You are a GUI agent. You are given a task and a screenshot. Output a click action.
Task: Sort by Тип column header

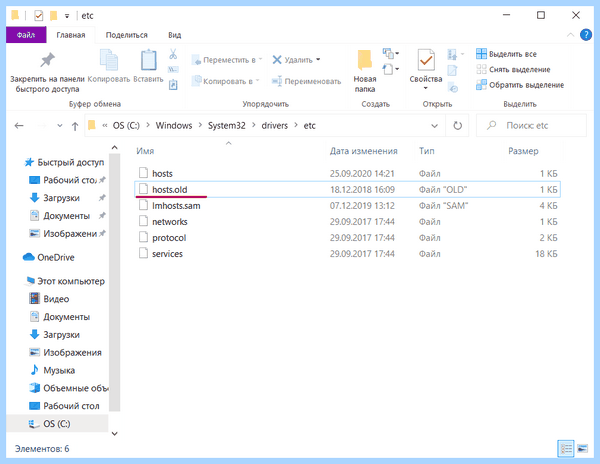426,151
